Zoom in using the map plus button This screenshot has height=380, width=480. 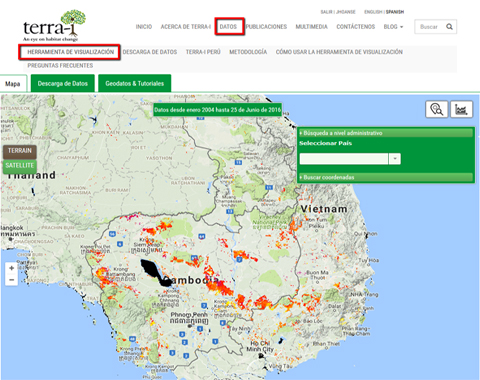tap(12, 268)
